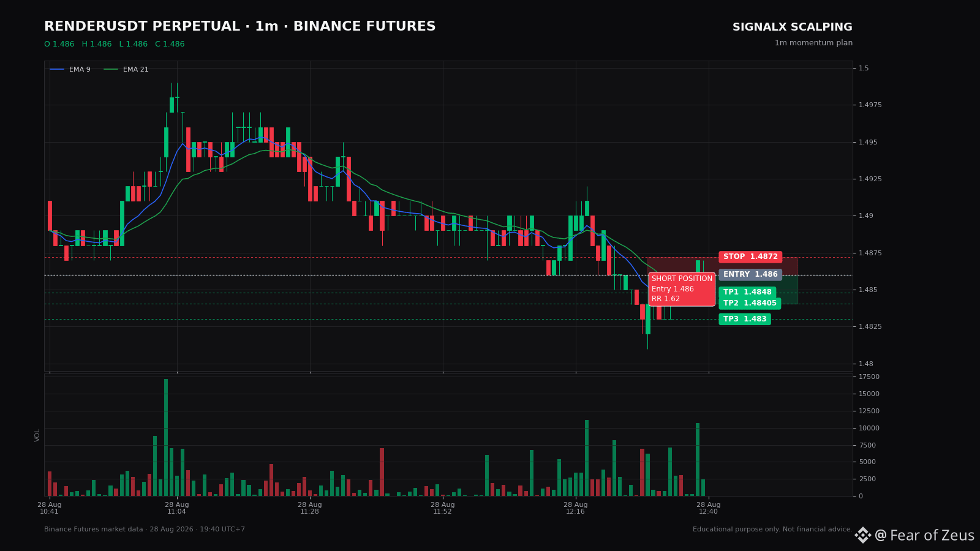Viewport: 980px width, 551px height.
Task: Click the EMA 9 legend entry
Action: (70, 70)
